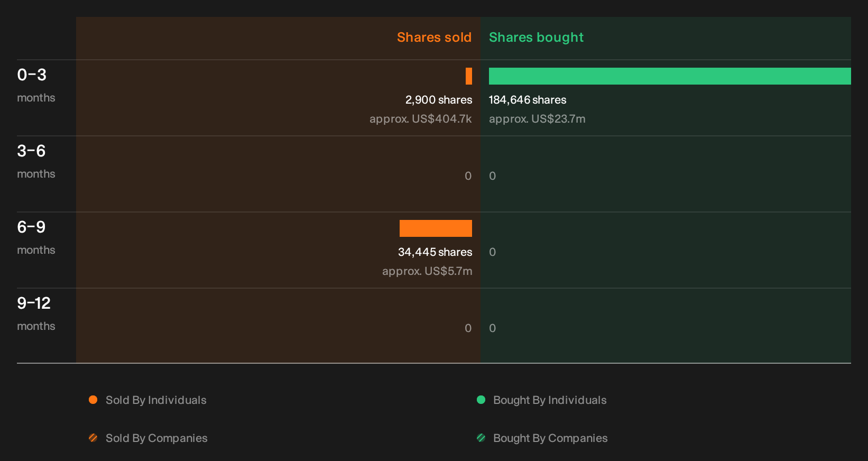868x461 pixels.
Task: Select the '34,445 shares' value
Action: click(435, 252)
